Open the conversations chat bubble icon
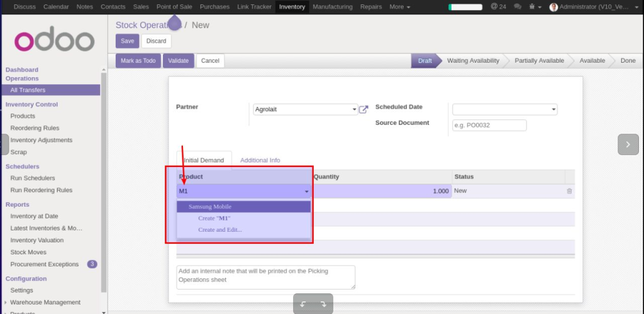 (x=518, y=7)
